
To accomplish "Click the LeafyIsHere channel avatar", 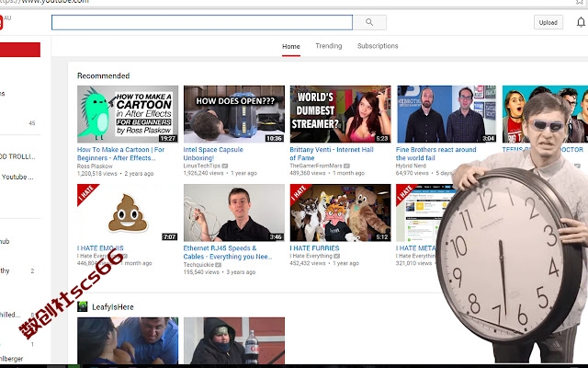I will [82, 306].
